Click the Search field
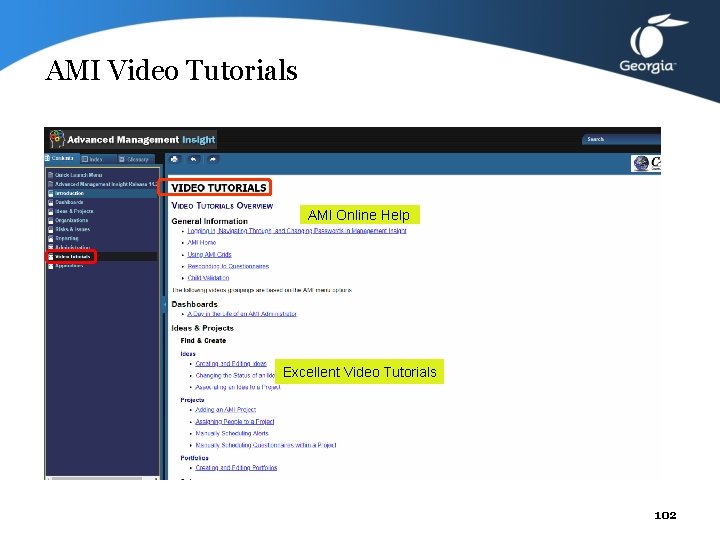720x540 pixels. point(622,139)
